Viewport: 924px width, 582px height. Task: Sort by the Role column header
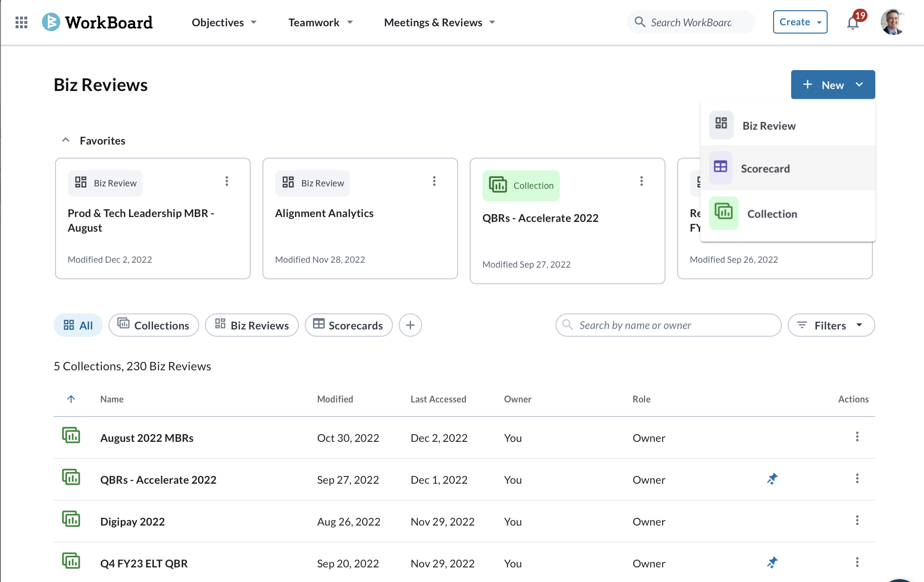(641, 399)
